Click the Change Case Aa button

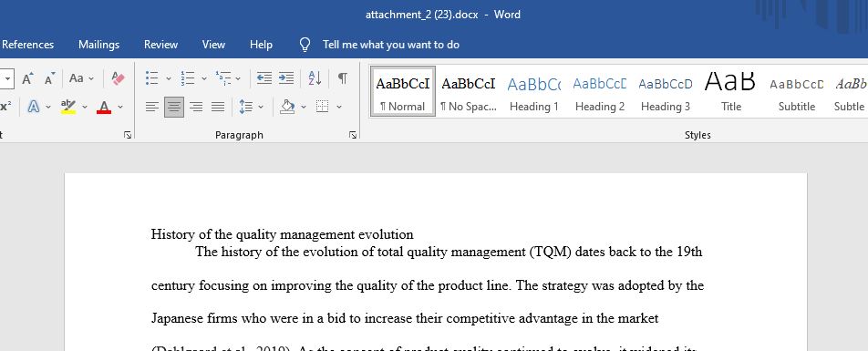coord(77,78)
